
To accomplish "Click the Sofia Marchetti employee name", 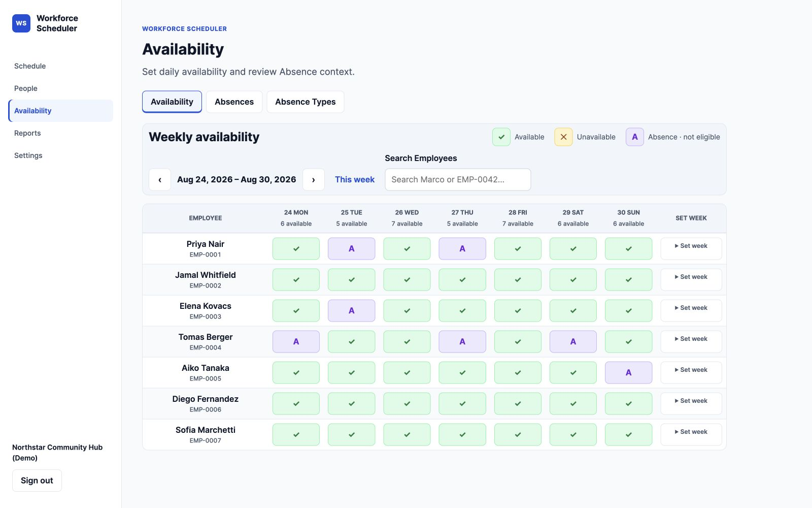I will [x=206, y=430].
